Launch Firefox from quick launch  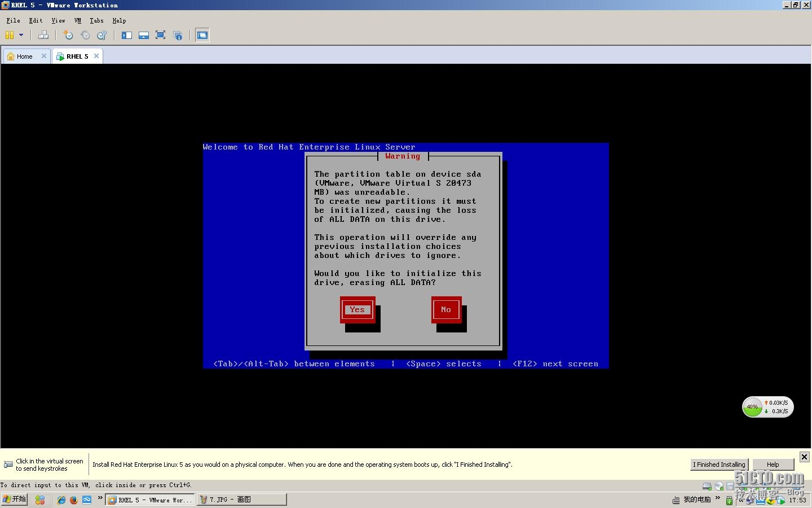tap(74, 500)
